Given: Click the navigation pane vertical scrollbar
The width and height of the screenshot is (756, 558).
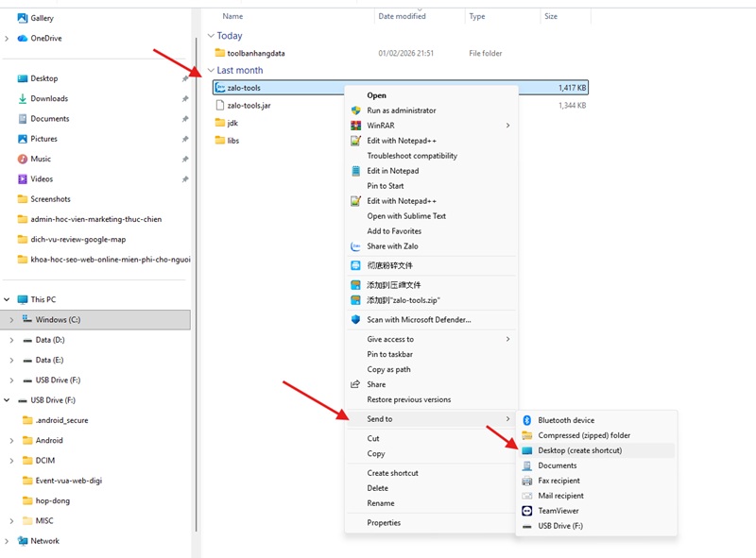Looking at the screenshot, I should pos(196,284).
